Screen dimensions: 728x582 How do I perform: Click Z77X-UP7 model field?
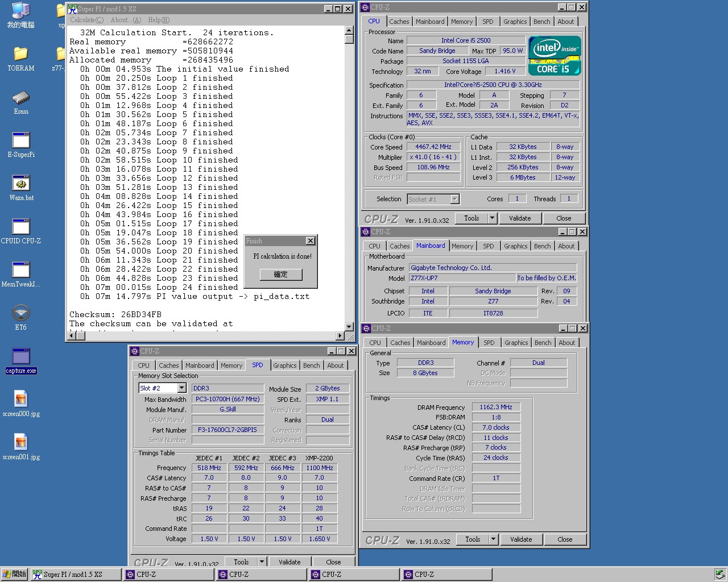[462, 278]
